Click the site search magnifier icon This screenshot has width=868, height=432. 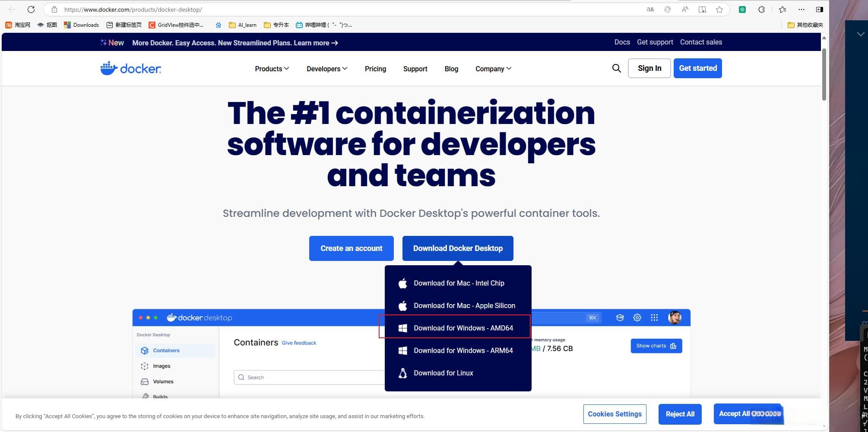[x=616, y=68]
